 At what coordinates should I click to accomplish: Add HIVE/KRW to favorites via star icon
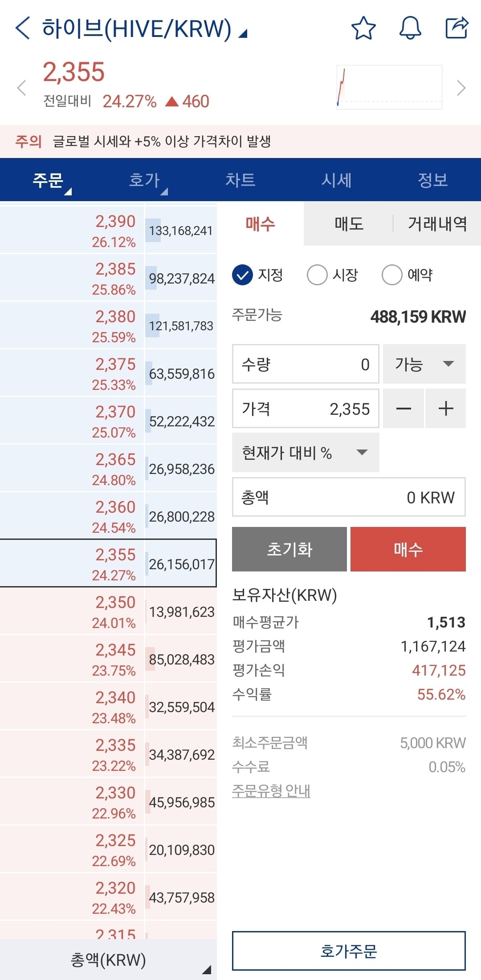(x=363, y=28)
